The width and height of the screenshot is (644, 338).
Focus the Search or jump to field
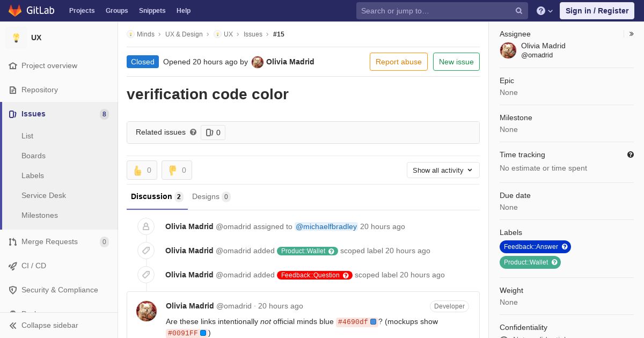click(435, 11)
